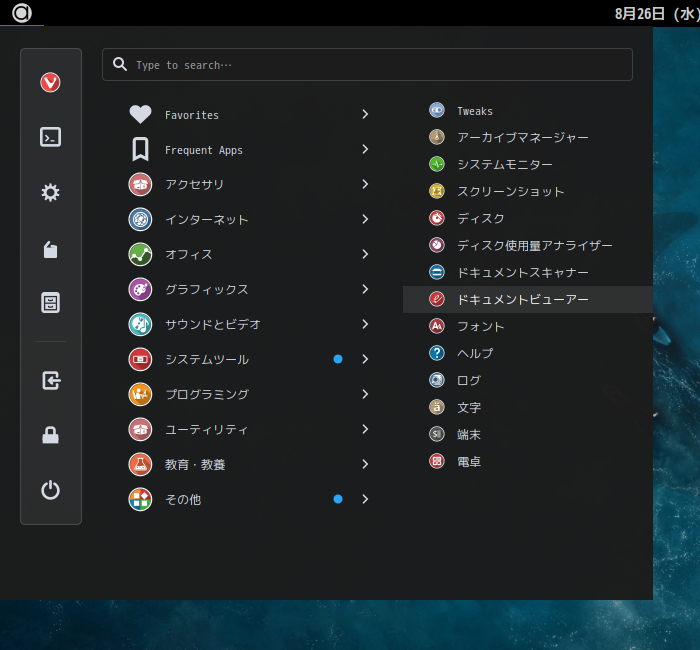Click the ヘルプ question mark icon
The height and width of the screenshot is (650, 700).
click(x=437, y=353)
